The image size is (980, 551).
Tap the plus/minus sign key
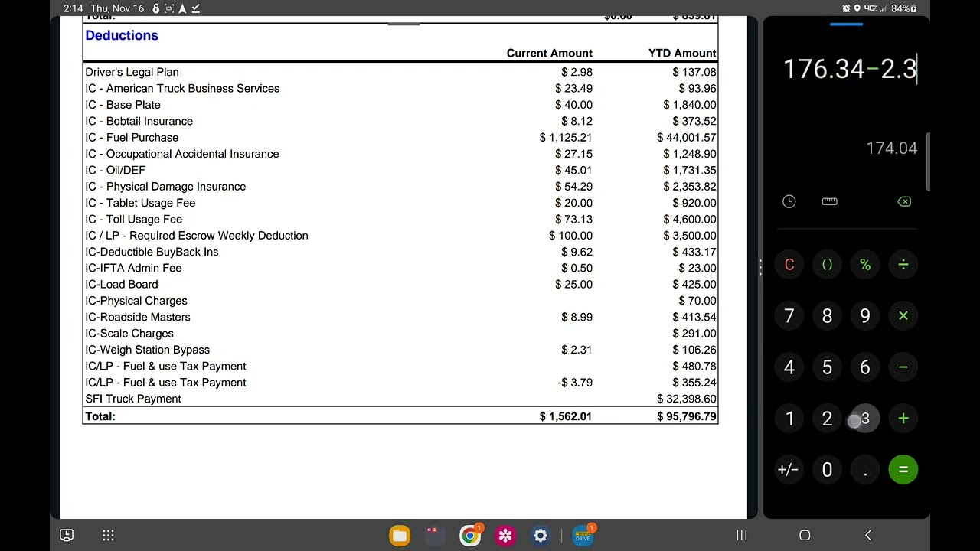coord(789,470)
